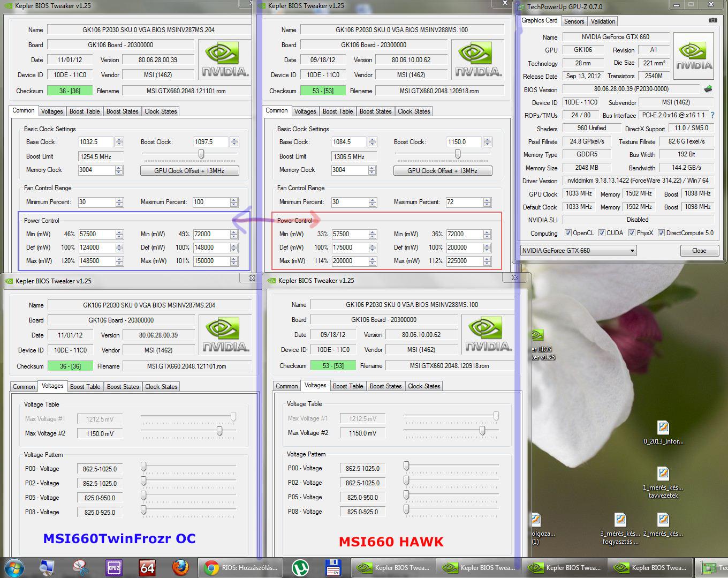
Task: Click NVIDIA logo in window labeled MSI660TwinFrozr OC
Action: click(225, 334)
